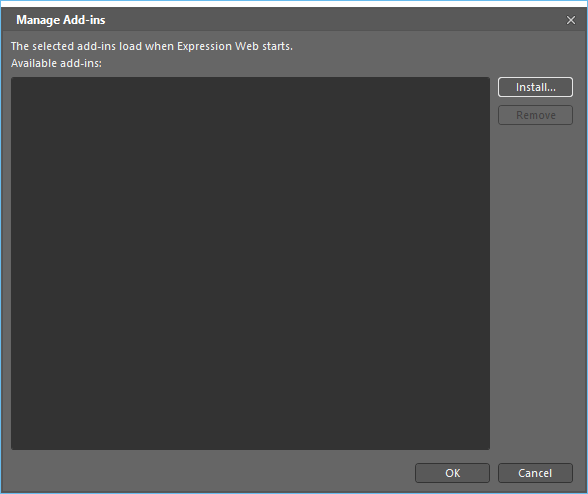
Task: Click the X icon in title bar
Action: coord(571,20)
